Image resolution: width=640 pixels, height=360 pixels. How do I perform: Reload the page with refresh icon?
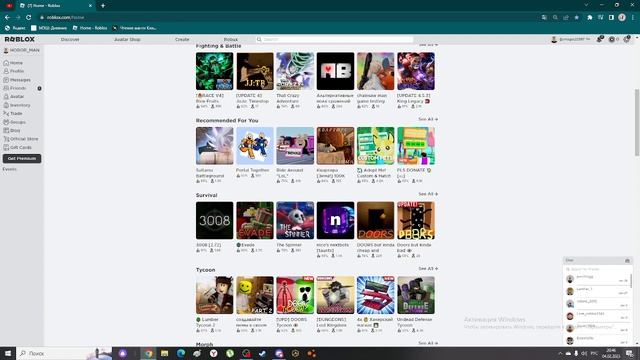pyautogui.click(x=29, y=18)
